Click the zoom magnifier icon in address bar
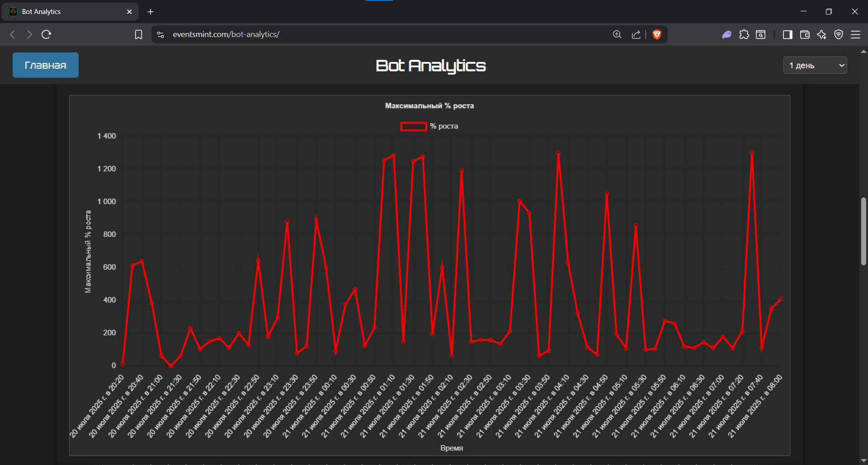Screen dimensions: 868x465 617,34
